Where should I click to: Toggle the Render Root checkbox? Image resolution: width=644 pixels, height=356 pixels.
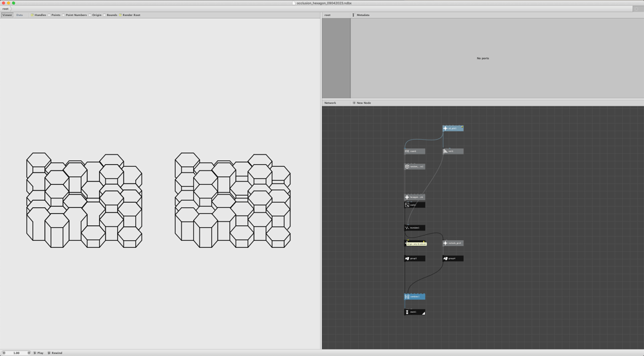pos(120,15)
